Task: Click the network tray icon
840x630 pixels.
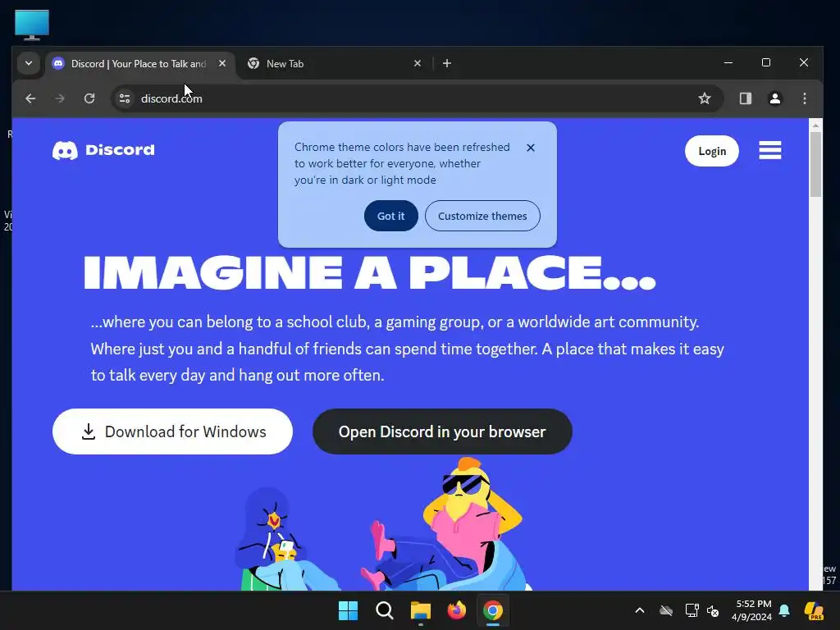Action: pos(692,610)
